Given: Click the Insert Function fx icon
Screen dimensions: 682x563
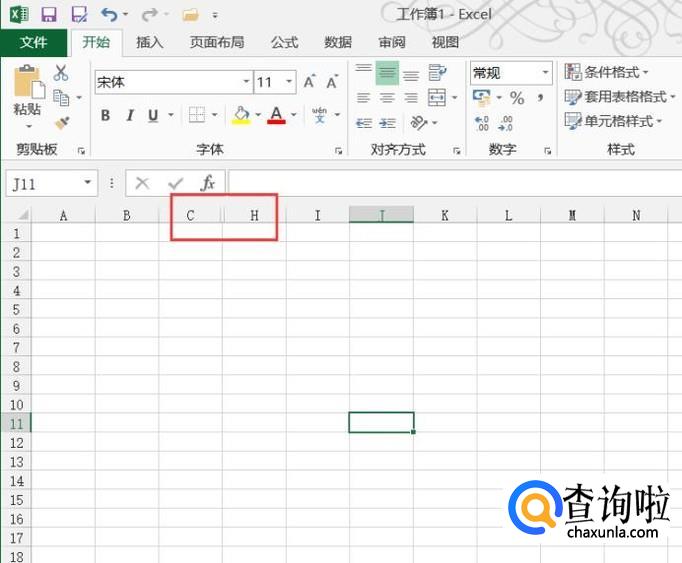Looking at the screenshot, I should point(208,183).
